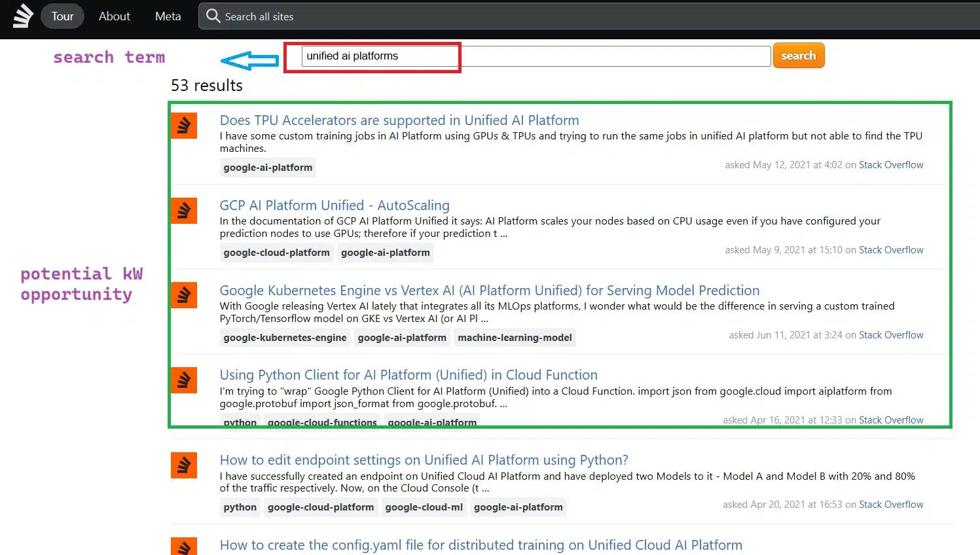Open Stack Overflow link for May 12, 2021 result
Screen dimensions: 980x555
[891, 165]
